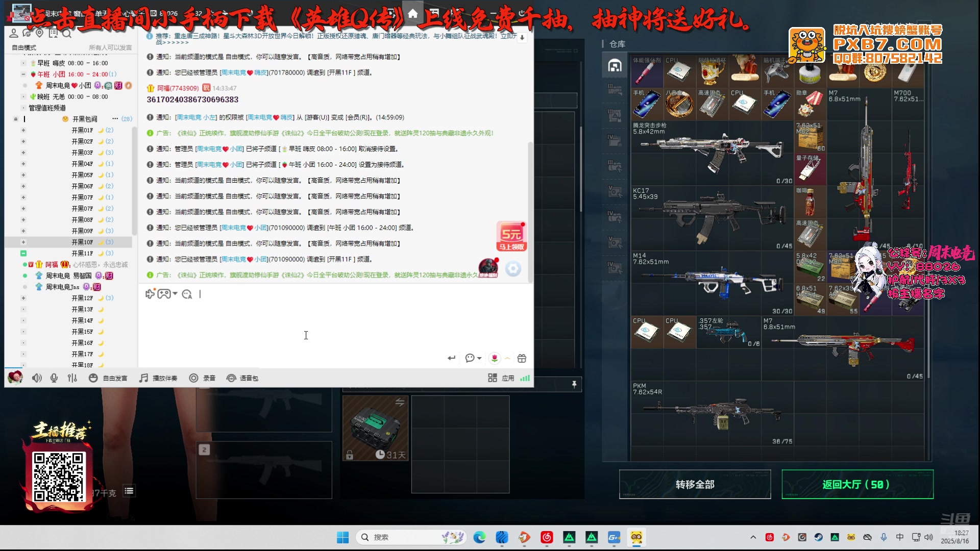Click the announcement megaphone icon in chat
Image resolution: width=980 pixels, height=551 pixels.
click(x=150, y=294)
